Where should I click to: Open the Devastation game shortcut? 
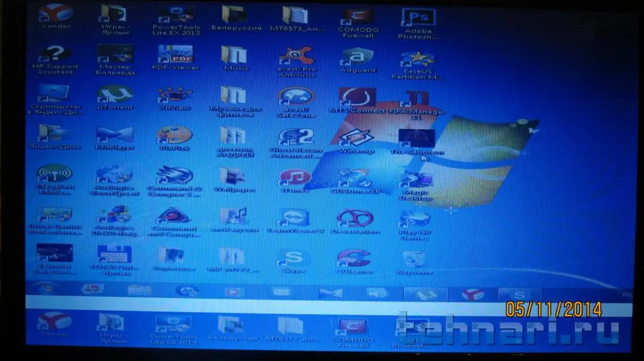(x=356, y=222)
